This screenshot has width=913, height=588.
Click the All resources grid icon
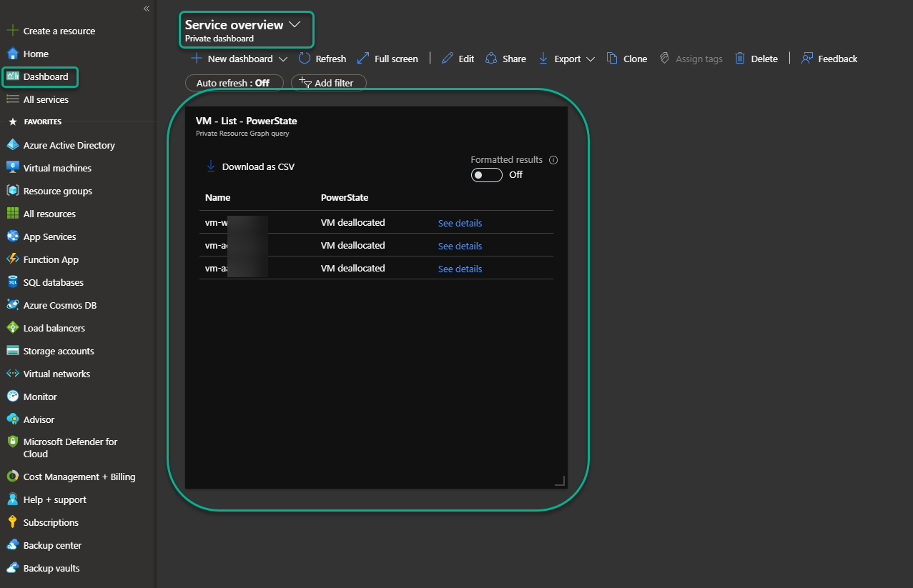12,214
